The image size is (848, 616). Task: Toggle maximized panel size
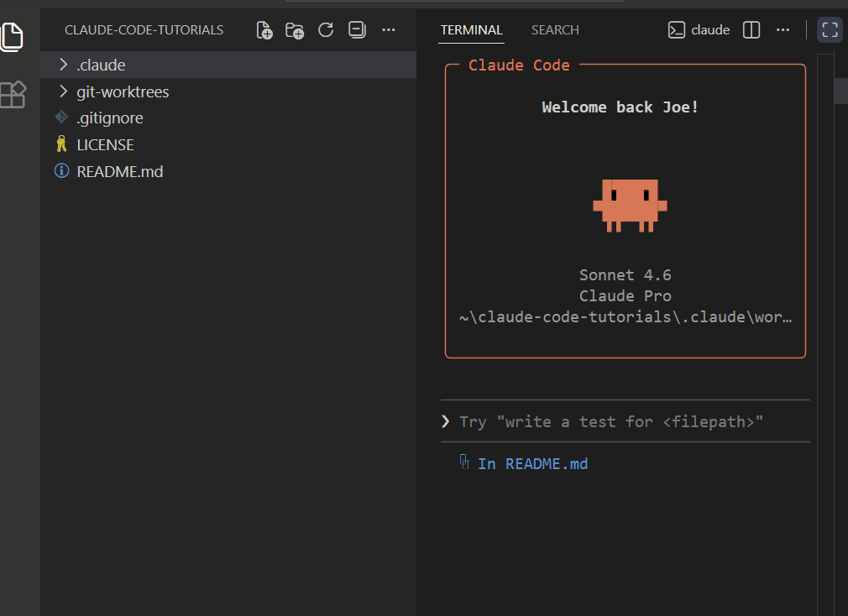click(x=829, y=29)
